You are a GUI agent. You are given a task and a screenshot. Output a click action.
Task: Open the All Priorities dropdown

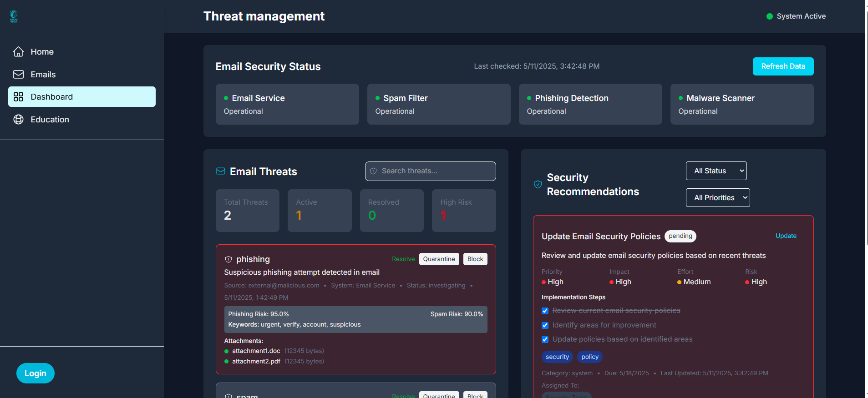(718, 197)
